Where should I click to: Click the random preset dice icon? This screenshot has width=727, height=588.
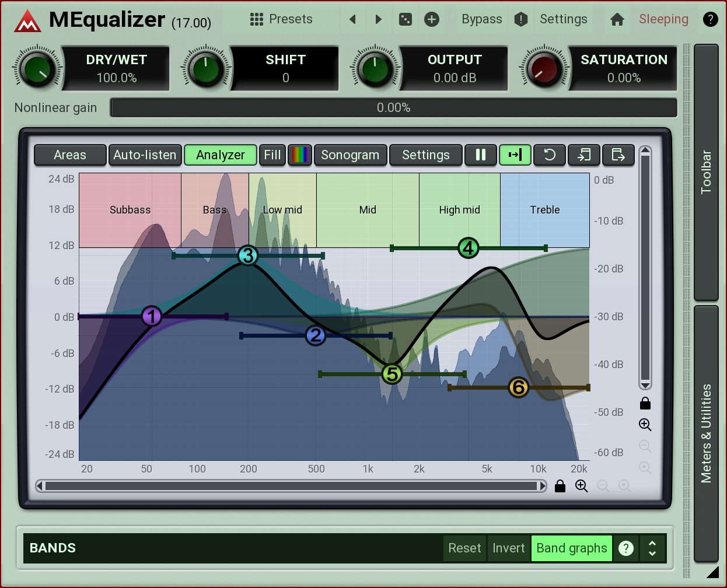click(405, 19)
